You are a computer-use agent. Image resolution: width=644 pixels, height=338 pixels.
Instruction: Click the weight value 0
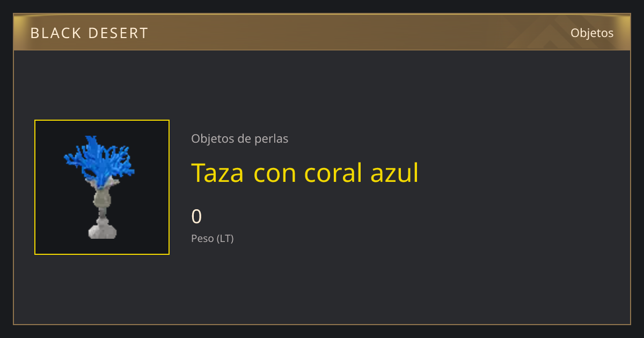click(x=196, y=217)
